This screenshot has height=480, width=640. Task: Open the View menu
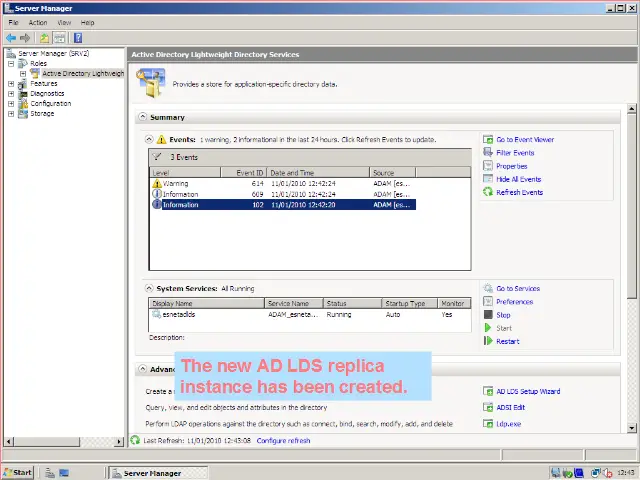64,23
